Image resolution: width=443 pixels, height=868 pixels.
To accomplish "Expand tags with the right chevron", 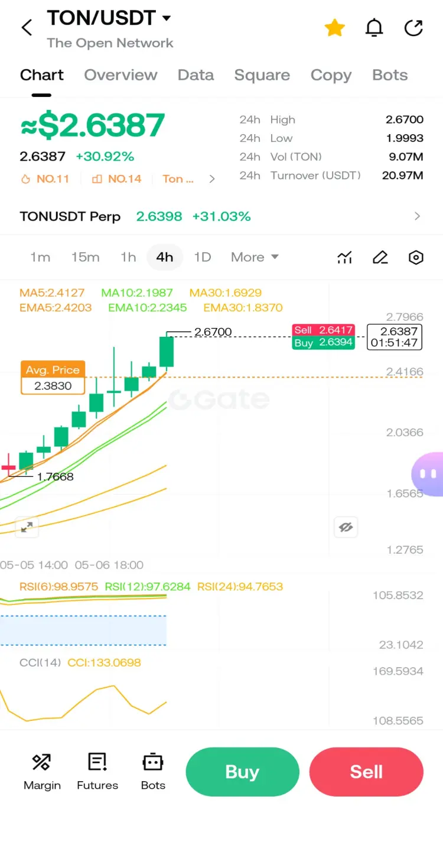I will (x=212, y=179).
